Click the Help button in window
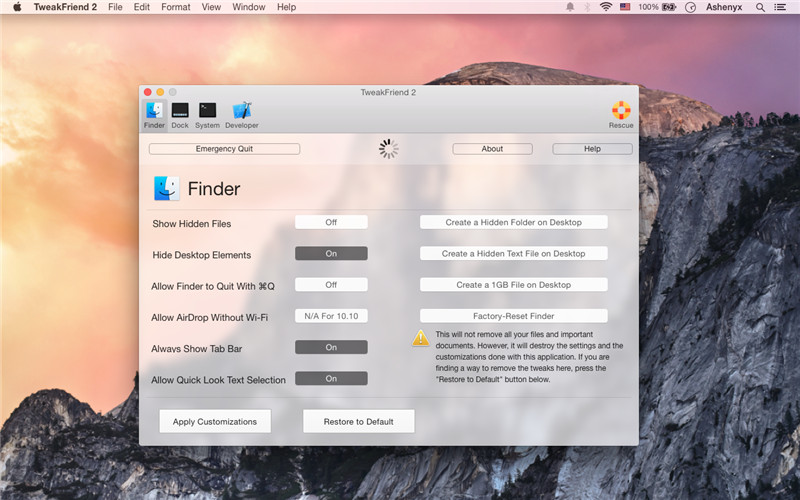800x500 pixels. click(592, 149)
